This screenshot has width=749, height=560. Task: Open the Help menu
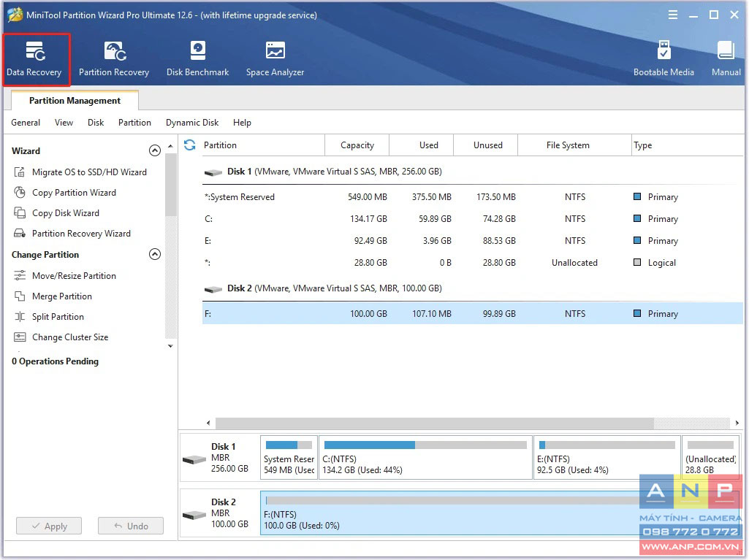[x=242, y=123]
